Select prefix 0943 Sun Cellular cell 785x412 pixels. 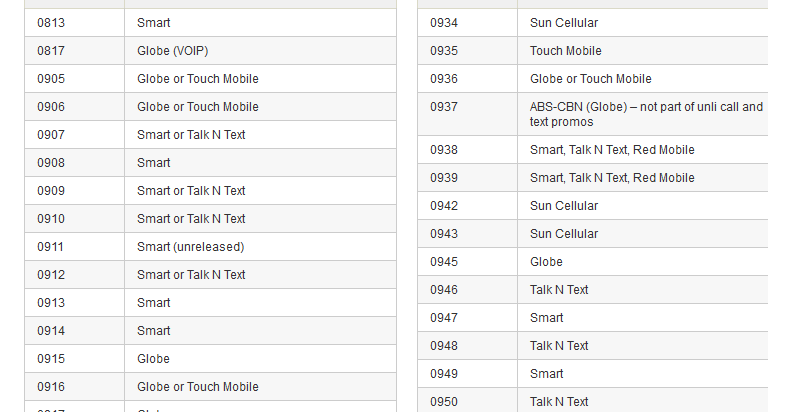(x=643, y=234)
